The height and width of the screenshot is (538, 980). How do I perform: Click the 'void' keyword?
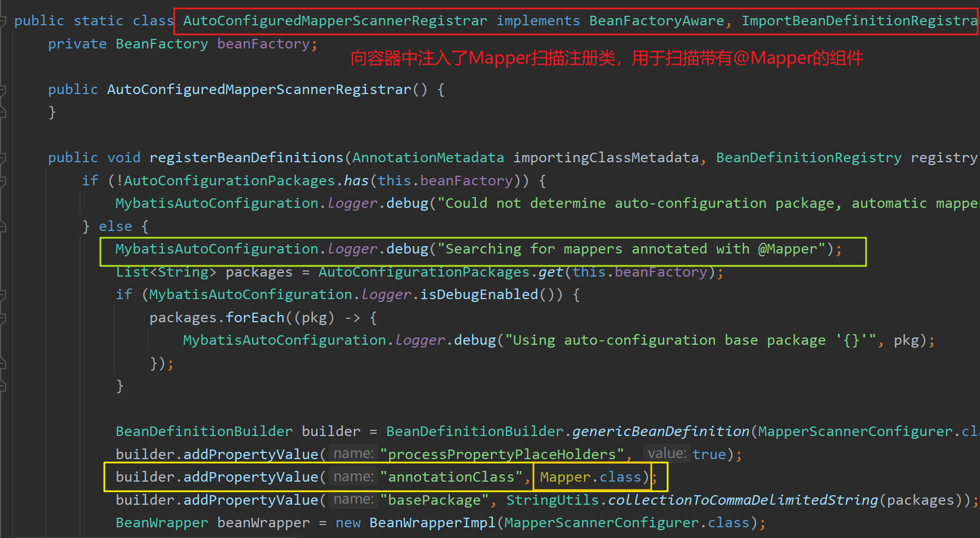tap(124, 158)
